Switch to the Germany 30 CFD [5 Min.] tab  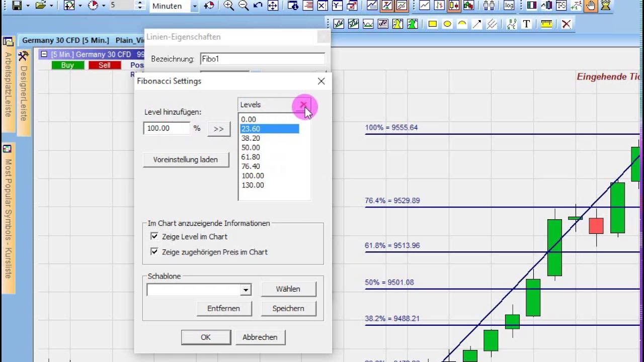point(65,40)
